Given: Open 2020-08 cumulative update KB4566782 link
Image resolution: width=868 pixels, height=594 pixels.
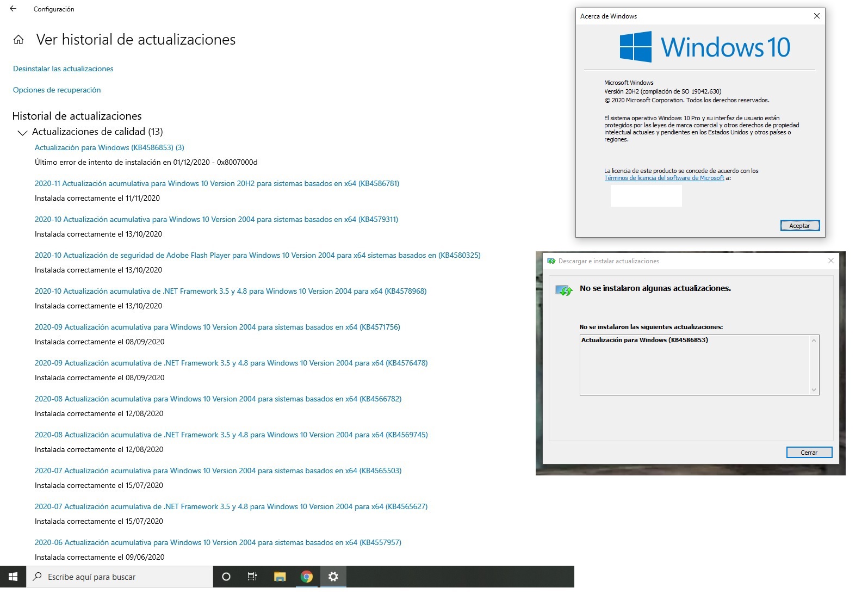Looking at the screenshot, I should tap(218, 399).
